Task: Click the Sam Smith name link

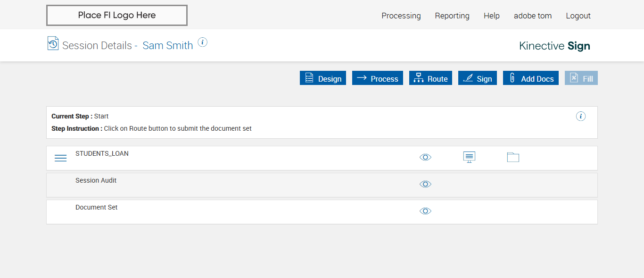Action: pos(168,45)
